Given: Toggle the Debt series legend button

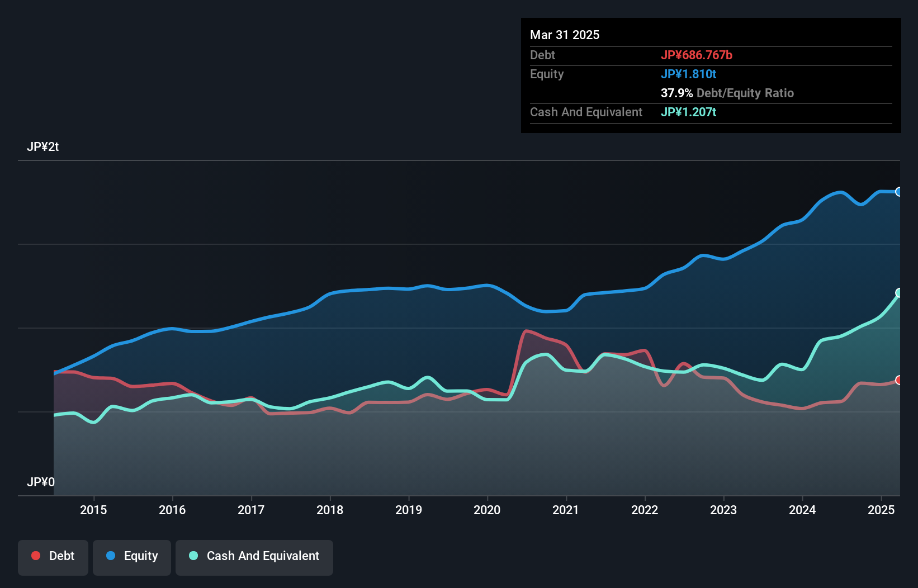Looking at the screenshot, I should [x=53, y=557].
